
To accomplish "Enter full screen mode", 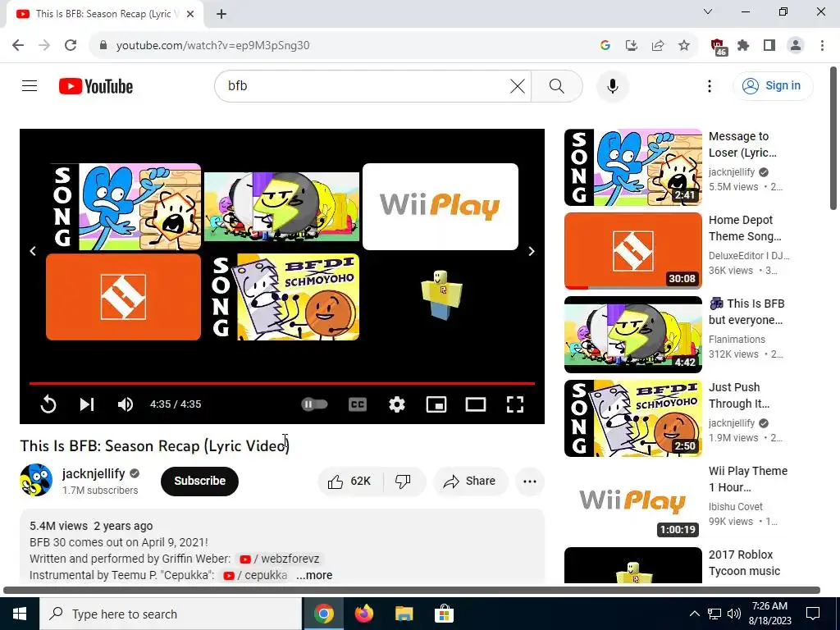I will click(x=515, y=404).
